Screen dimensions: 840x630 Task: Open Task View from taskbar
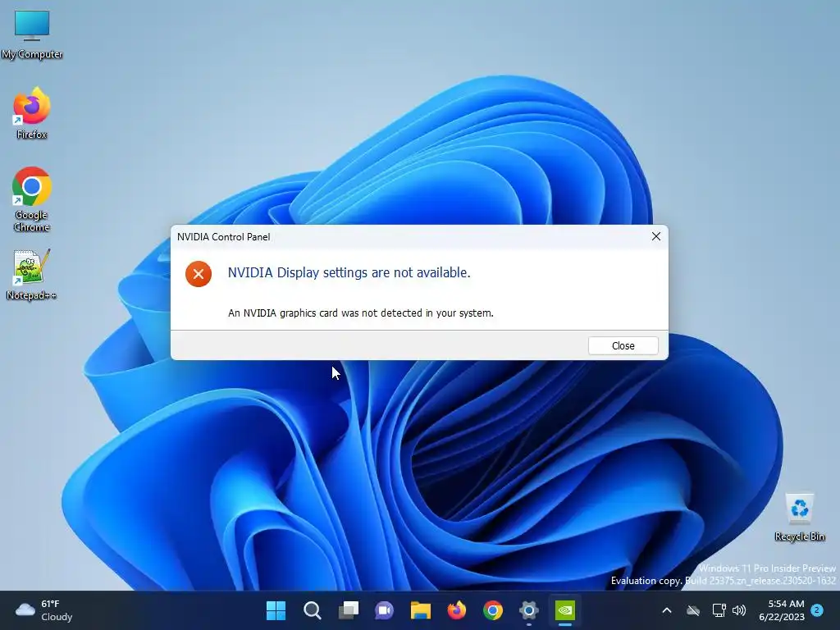349,610
